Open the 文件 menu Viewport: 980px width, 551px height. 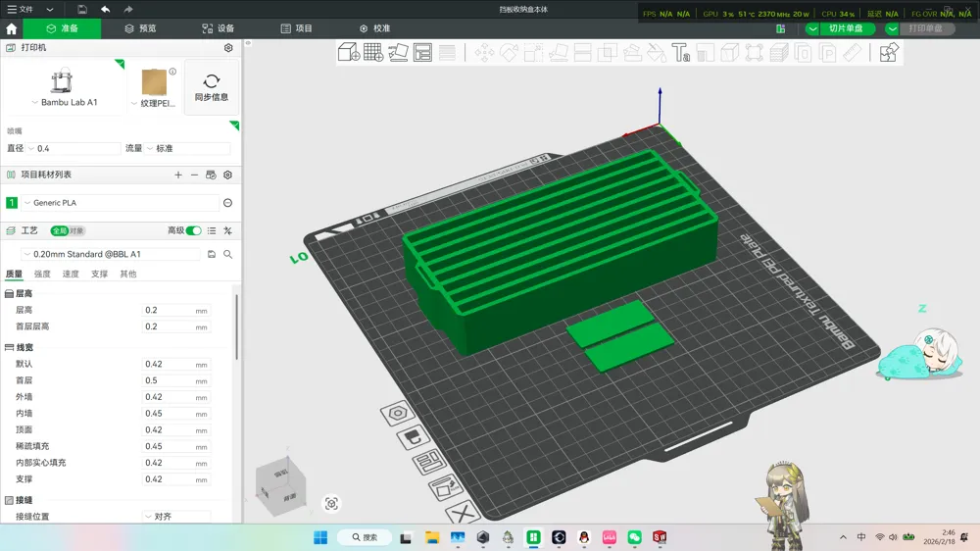coord(21,10)
